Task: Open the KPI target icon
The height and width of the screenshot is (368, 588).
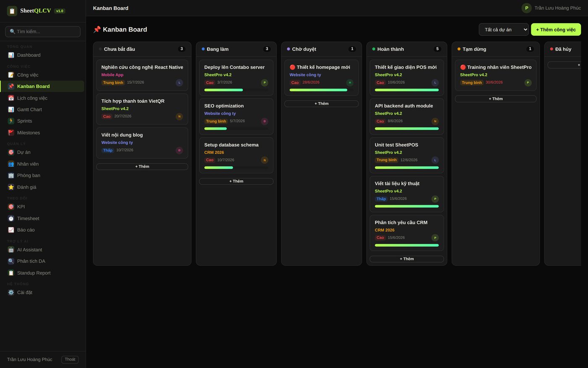Action: click(x=11, y=207)
